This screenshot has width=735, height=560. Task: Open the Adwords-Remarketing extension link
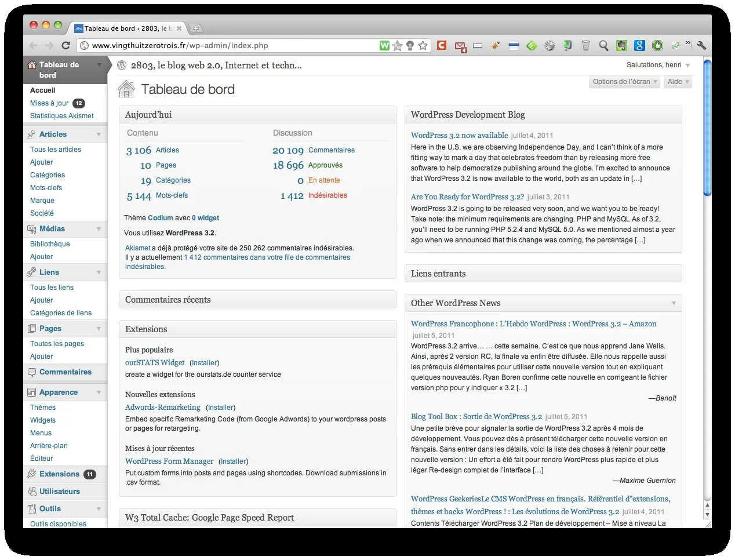tap(163, 408)
